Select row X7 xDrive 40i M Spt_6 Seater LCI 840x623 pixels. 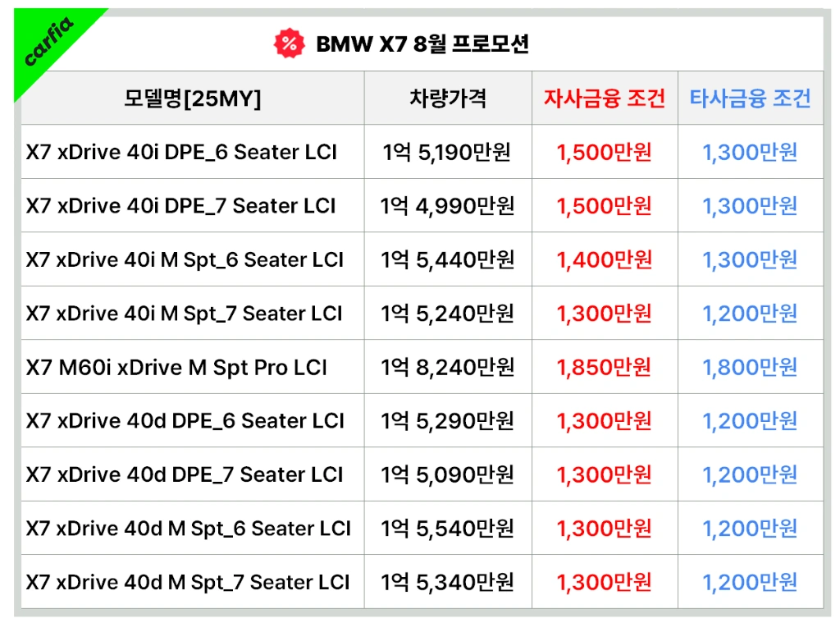[422, 259]
